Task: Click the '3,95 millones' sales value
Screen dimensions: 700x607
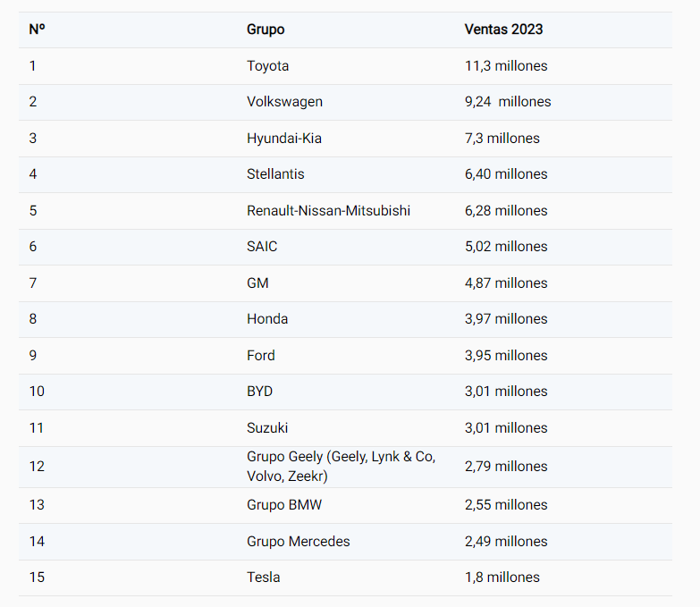Action: [506, 355]
